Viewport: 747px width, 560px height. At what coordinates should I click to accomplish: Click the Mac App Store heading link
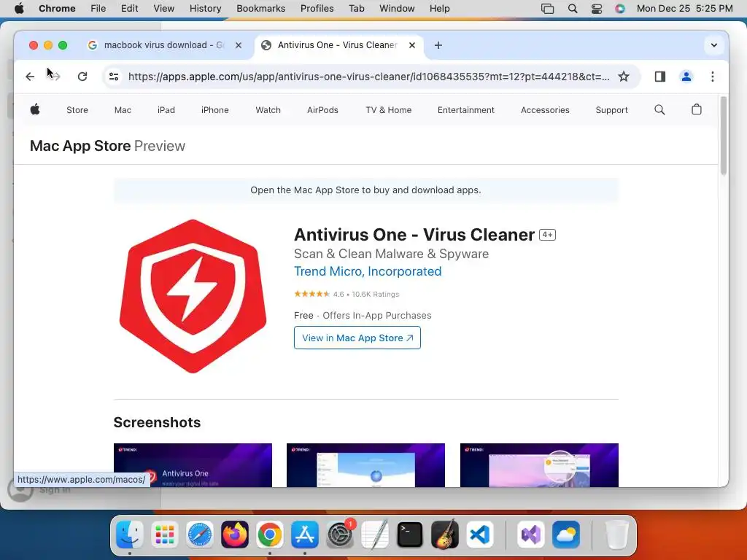pyautogui.click(x=80, y=146)
